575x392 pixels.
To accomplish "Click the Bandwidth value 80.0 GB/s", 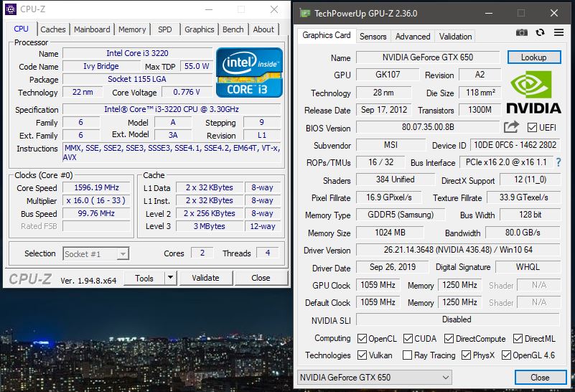I will pos(523,233).
